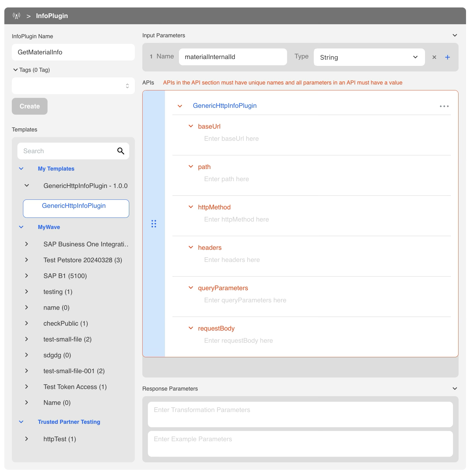Remove the materialInternalId input parameter
Image resolution: width=471 pixels, height=476 pixels.
point(434,57)
